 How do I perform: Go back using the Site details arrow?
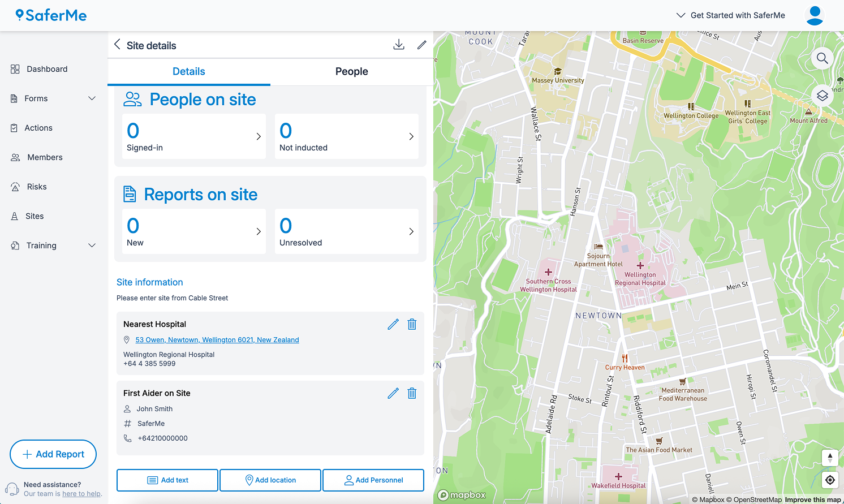[x=117, y=45]
